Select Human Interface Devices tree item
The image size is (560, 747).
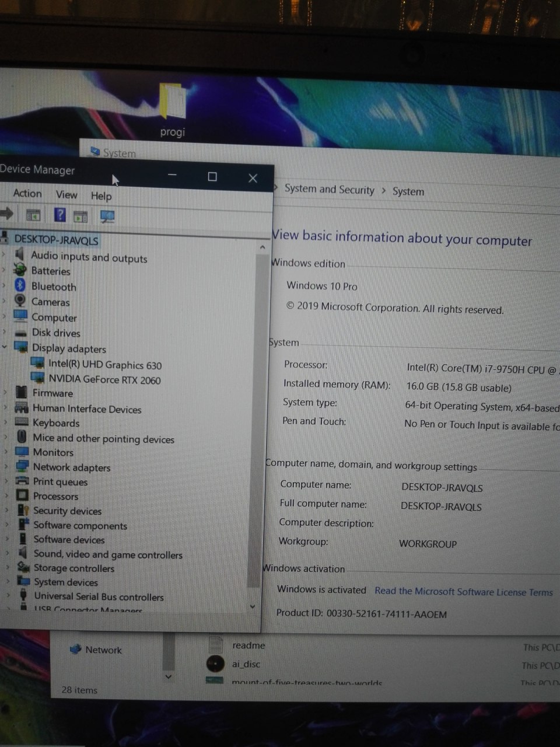[87, 409]
